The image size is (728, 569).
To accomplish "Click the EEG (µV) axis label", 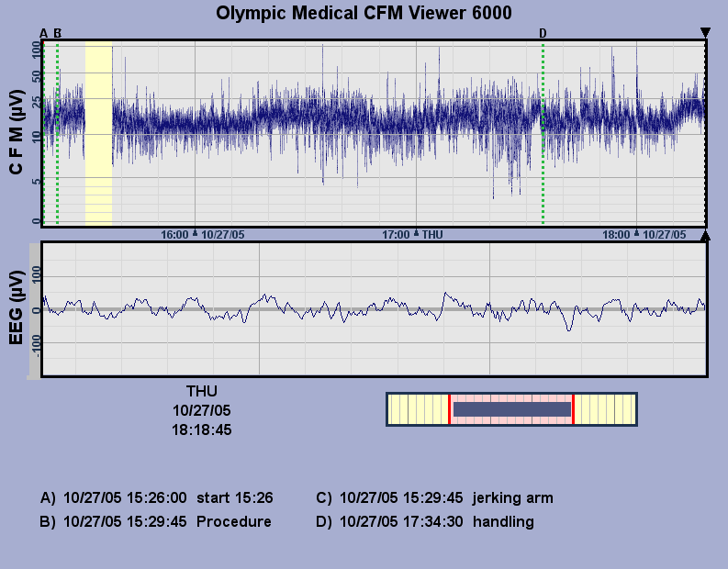I will [16, 307].
